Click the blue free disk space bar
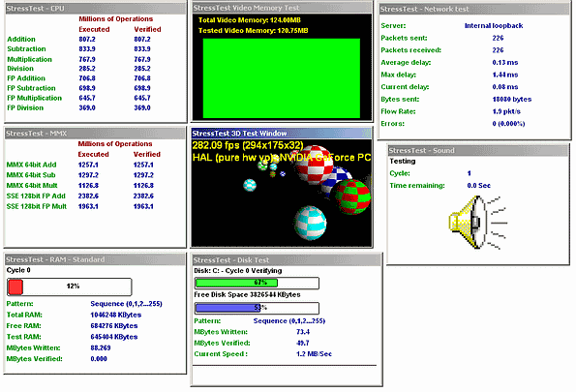Viewport: 576px width, 392px height. [257, 308]
